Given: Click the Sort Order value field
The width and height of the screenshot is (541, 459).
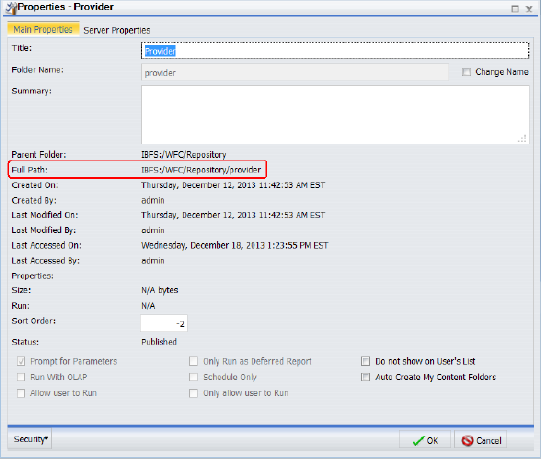Looking at the screenshot, I should click(x=164, y=323).
